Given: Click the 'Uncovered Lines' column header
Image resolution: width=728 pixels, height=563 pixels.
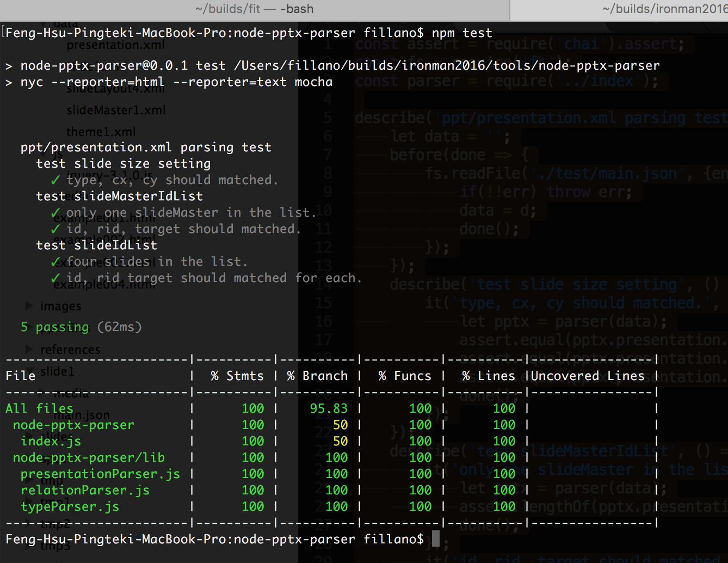Looking at the screenshot, I should [x=588, y=376].
